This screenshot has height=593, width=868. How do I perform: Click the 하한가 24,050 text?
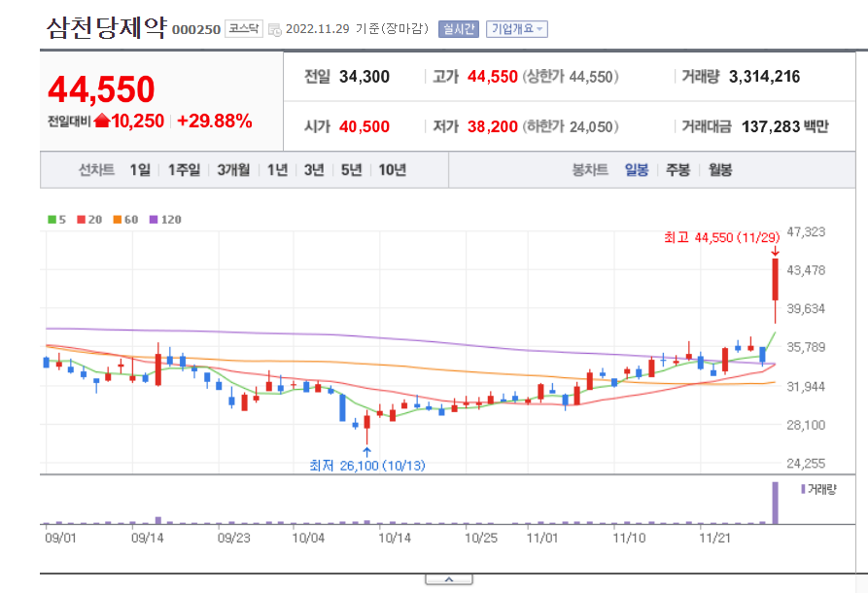(571, 126)
